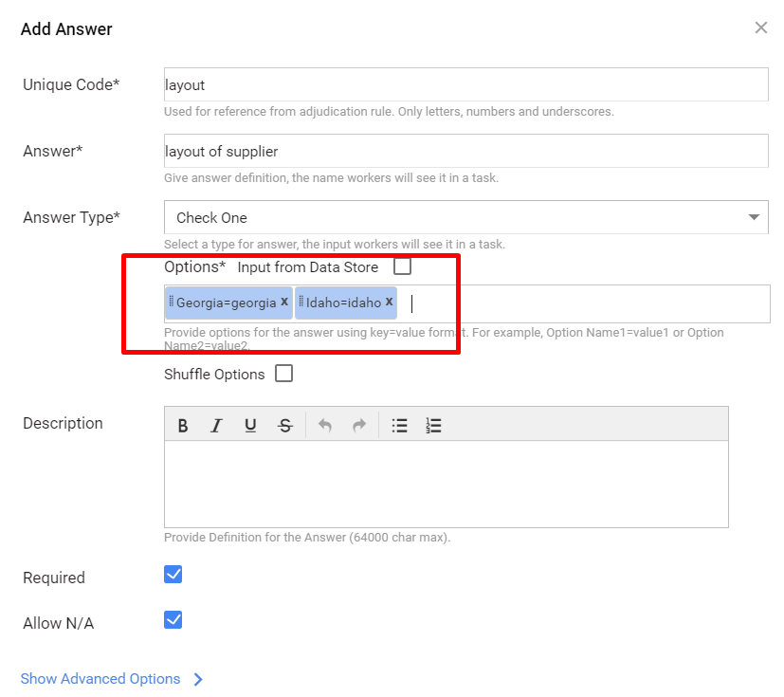This screenshot has height=697, width=784.
Task: Click the Answer Type dropdown arrow
Action: 754,217
